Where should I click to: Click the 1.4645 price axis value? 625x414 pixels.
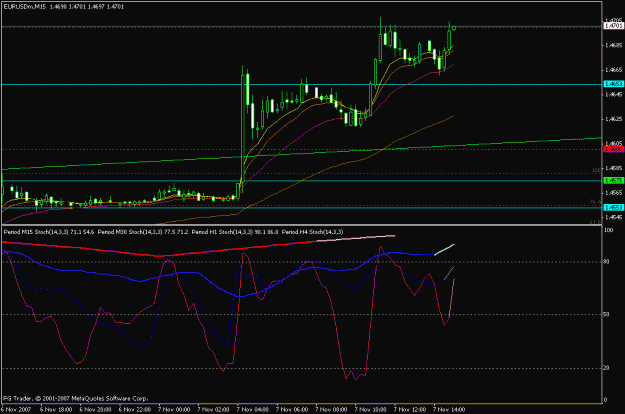coord(613,94)
